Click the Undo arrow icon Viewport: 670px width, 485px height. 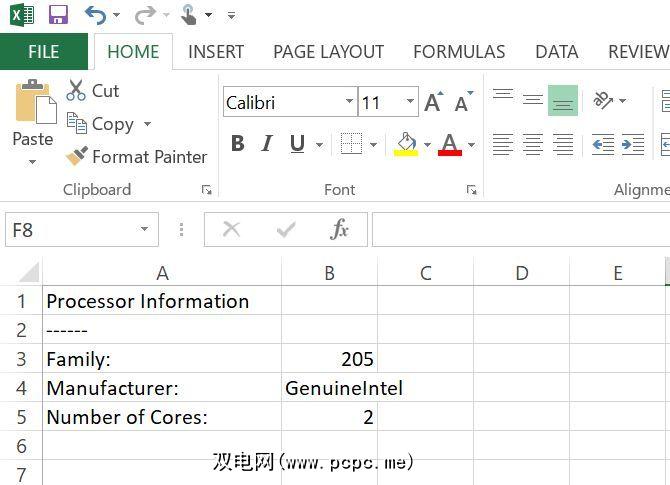coord(95,15)
